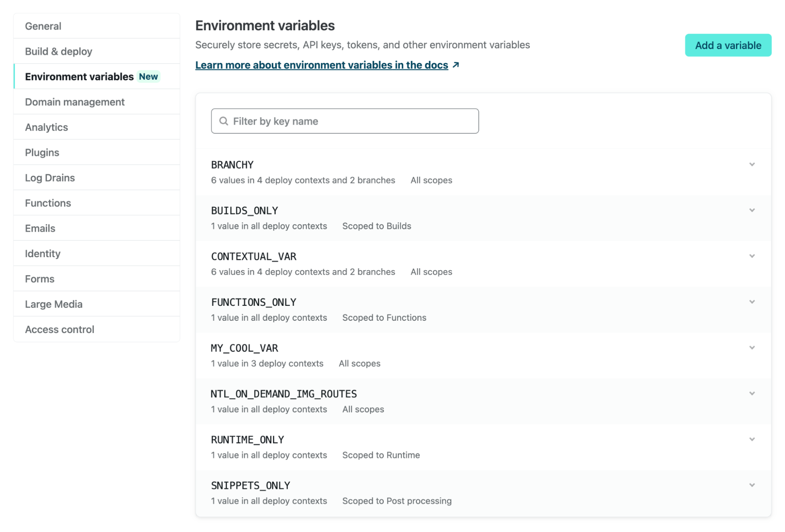Screen dimensions: 785x532
Task: Click the SNIPPETS_ONLY variable name
Action: click(x=251, y=486)
